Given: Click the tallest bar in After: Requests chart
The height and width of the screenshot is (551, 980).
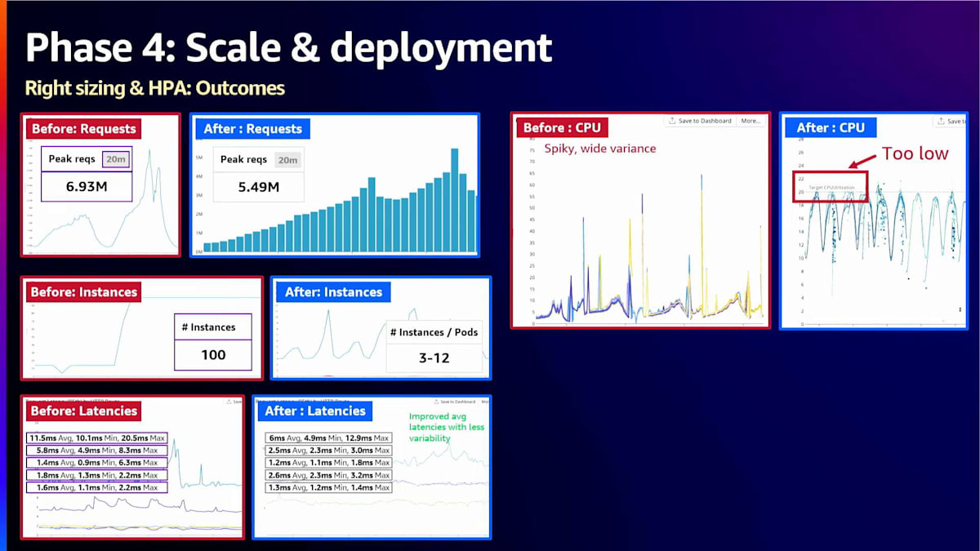Looking at the screenshot, I should [x=453, y=199].
